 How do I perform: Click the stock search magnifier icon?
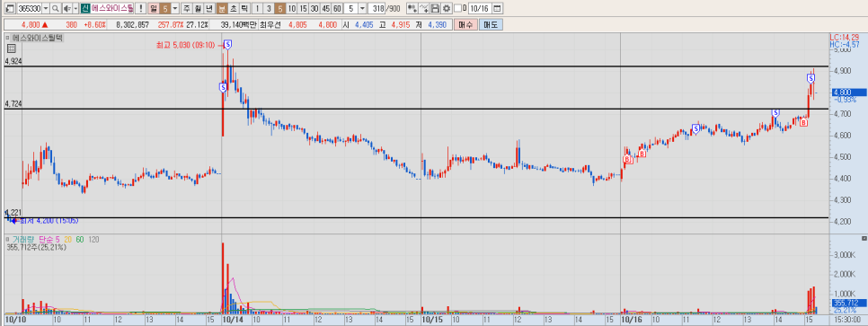pos(56,9)
